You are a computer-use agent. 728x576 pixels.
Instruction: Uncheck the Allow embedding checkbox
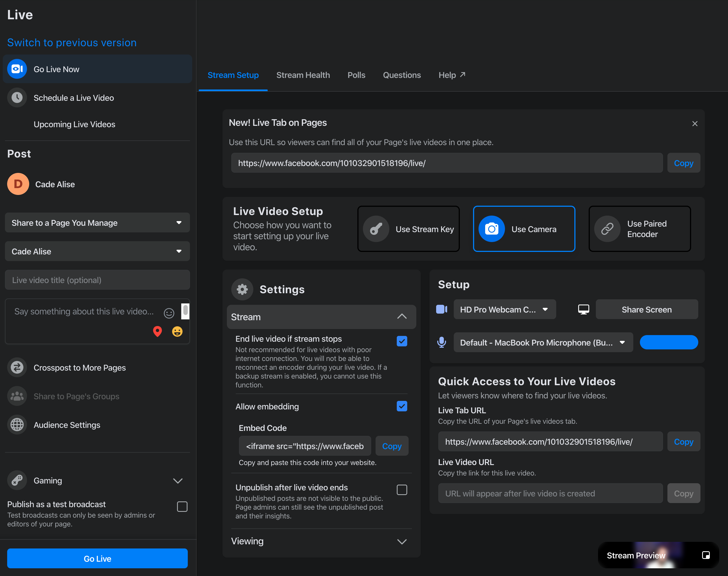point(402,406)
